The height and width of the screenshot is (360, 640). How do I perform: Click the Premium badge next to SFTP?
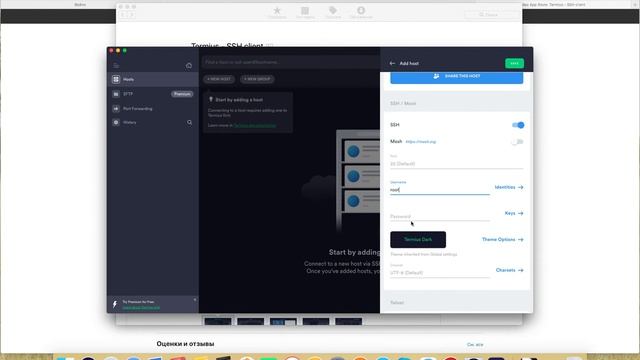(x=182, y=94)
